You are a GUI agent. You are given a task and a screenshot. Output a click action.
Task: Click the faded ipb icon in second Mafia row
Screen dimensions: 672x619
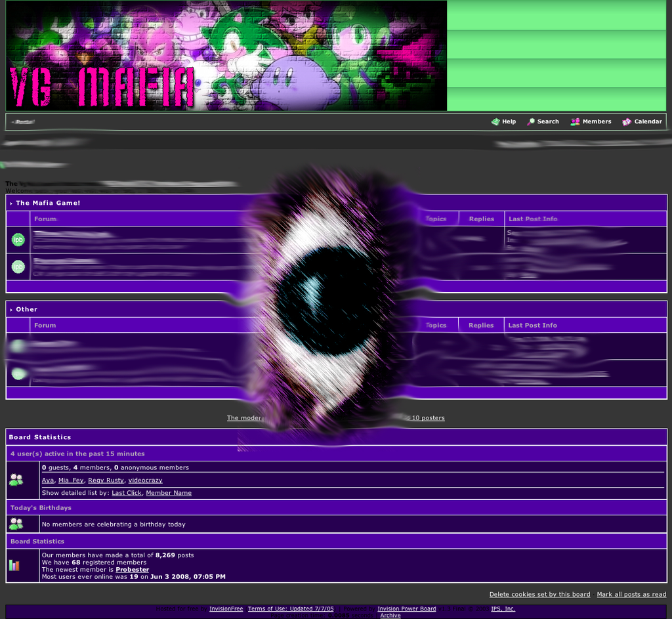(18, 267)
